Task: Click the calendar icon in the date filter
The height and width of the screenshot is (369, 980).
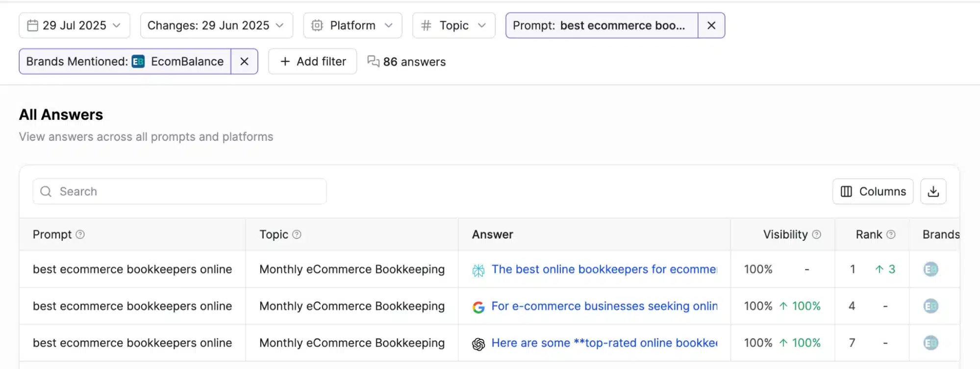Action: [x=32, y=26]
